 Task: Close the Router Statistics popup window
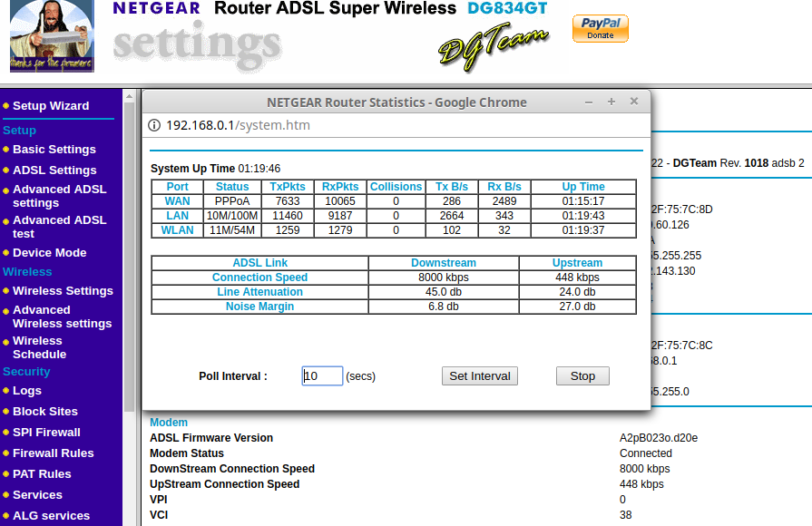[x=634, y=102]
